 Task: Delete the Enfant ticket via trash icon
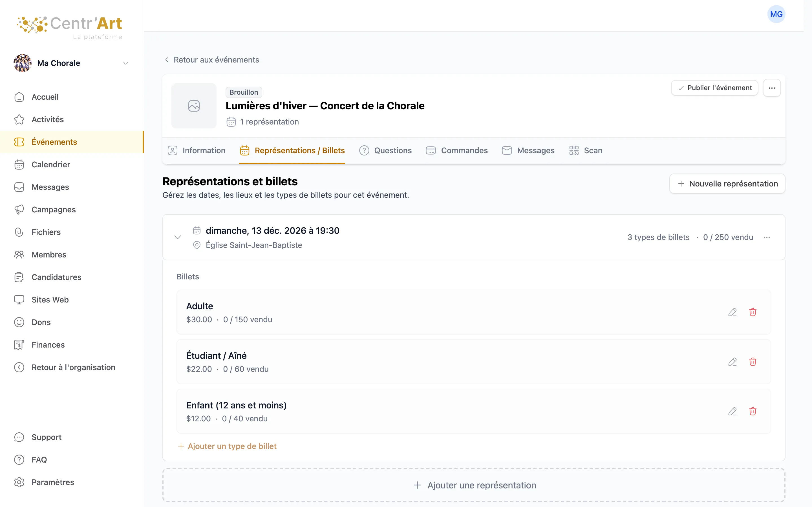[x=753, y=412]
